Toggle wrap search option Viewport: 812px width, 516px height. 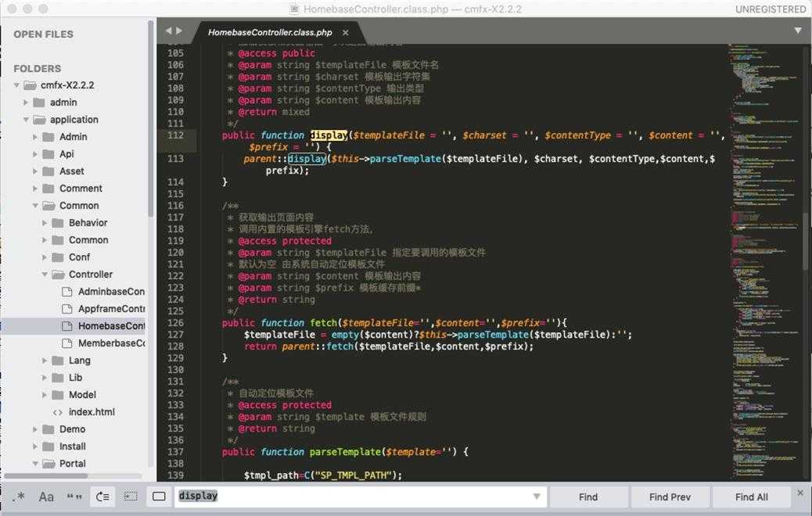click(102, 497)
